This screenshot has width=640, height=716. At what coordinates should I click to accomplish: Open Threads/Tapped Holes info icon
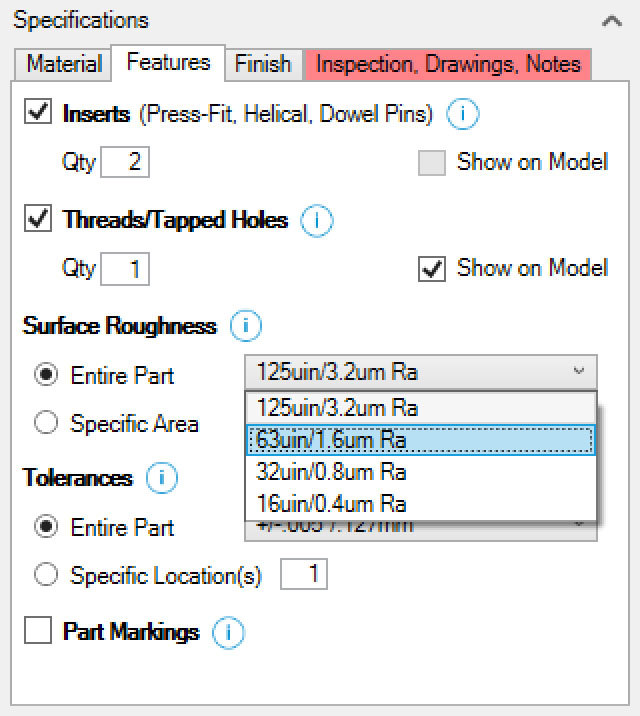click(x=316, y=221)
